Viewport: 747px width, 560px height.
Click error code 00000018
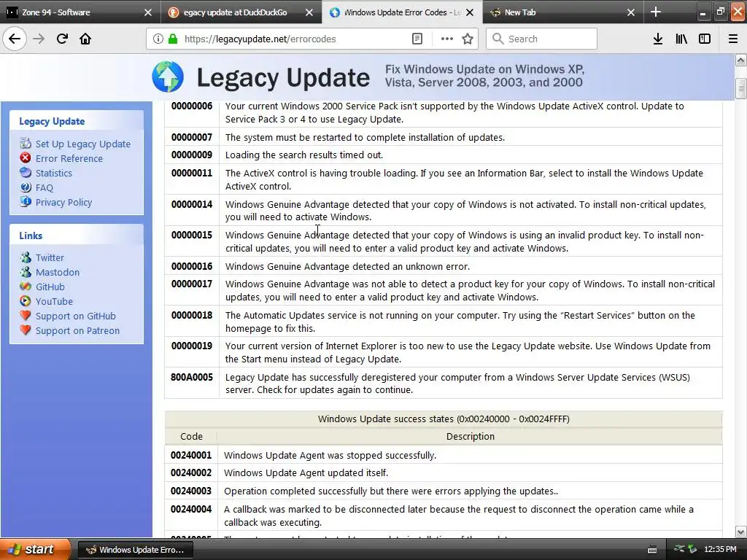pyautogui.click(x=192, y=315)
